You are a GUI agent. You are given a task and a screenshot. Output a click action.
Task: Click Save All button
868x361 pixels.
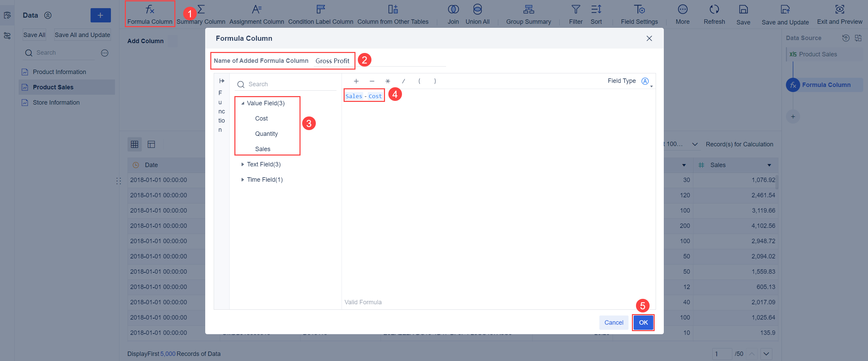(x=34, y=35)
